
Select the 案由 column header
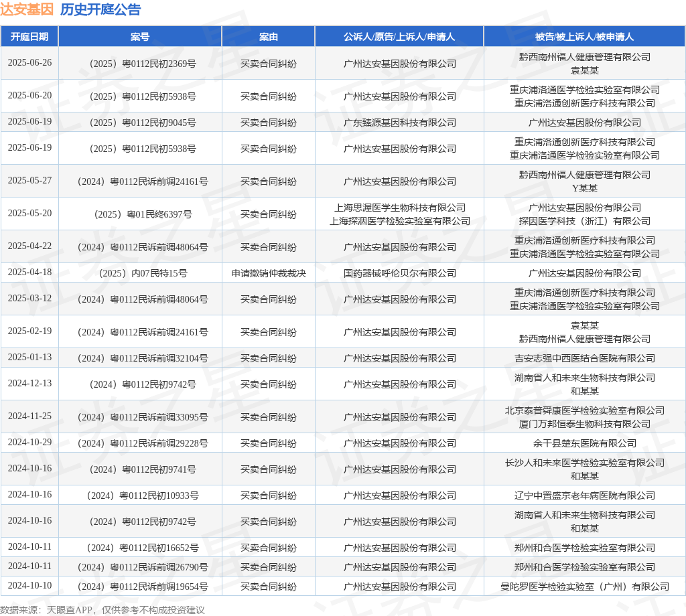[x=268, y=37]
